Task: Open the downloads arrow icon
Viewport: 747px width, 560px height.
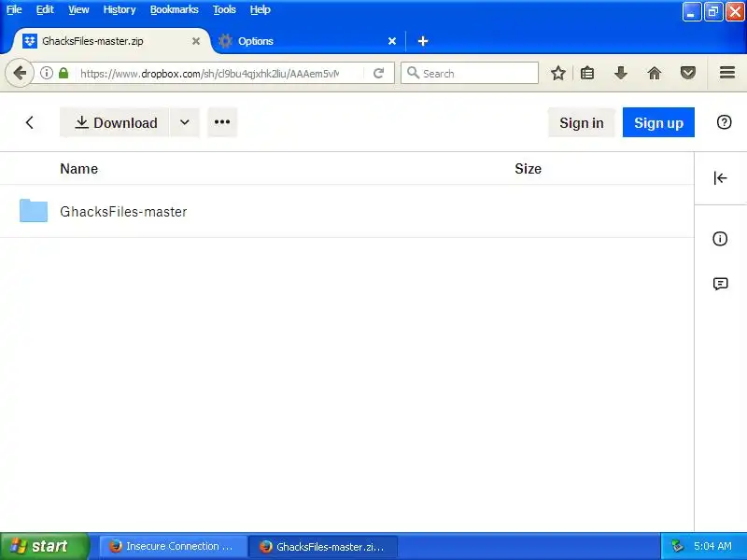Action: tap(621, 73)
